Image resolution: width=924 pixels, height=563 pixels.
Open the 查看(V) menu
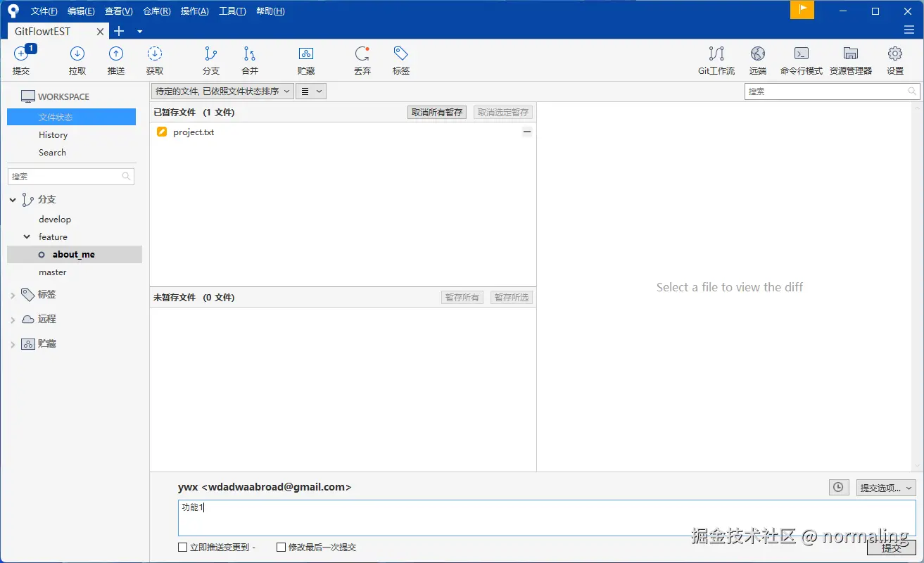pyautogui.click(x=119, y=11)
